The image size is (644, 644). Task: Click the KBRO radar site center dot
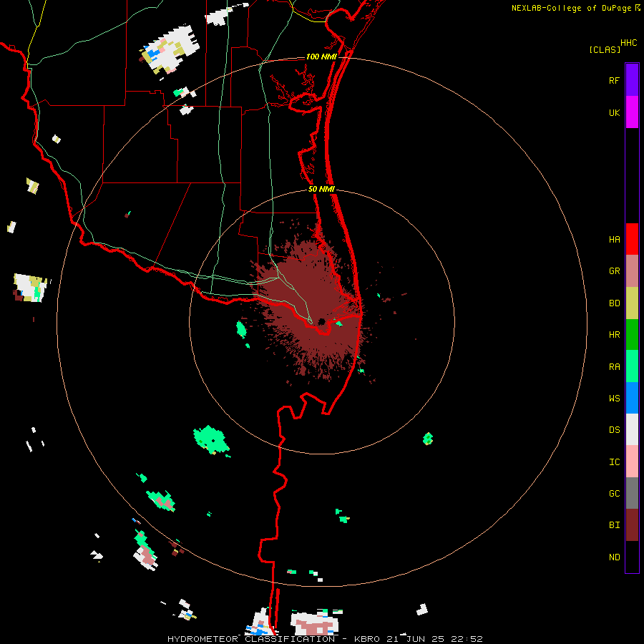pyautogui.click(x=321, y=321)
